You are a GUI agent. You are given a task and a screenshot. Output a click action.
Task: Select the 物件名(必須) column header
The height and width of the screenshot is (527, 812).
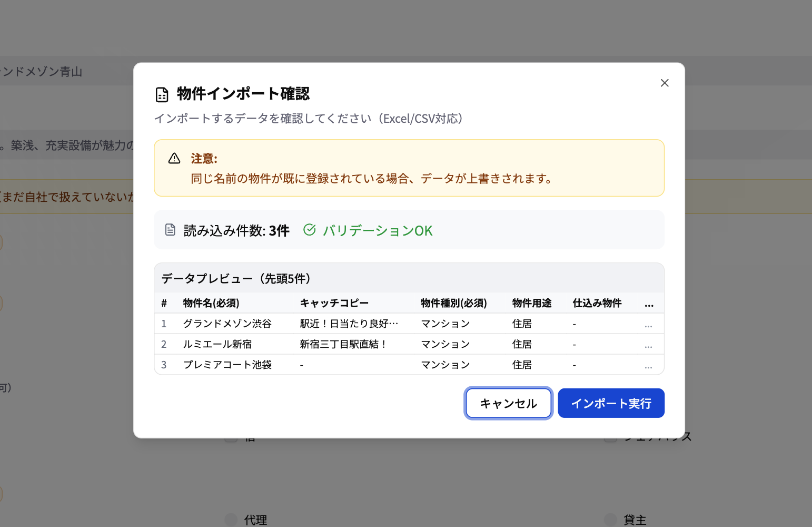pyautogui.click(x=210, y=303)
